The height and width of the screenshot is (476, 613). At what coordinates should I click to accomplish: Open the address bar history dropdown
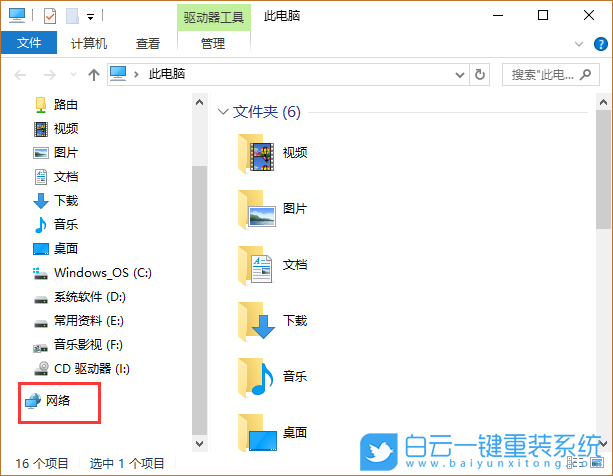460,75
